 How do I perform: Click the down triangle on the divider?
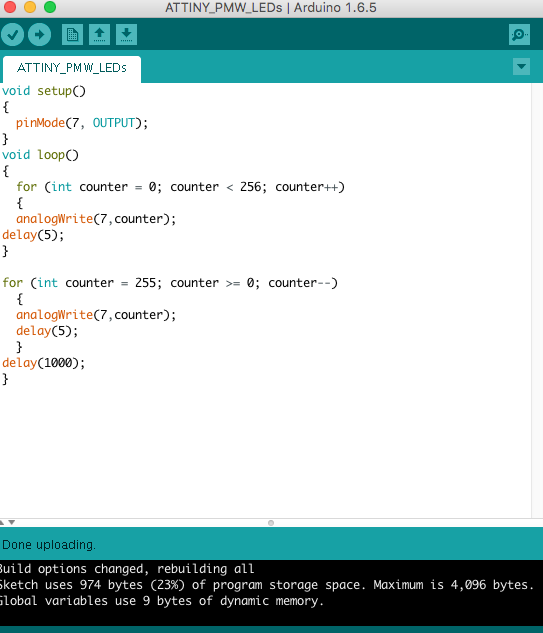(12, 522)
